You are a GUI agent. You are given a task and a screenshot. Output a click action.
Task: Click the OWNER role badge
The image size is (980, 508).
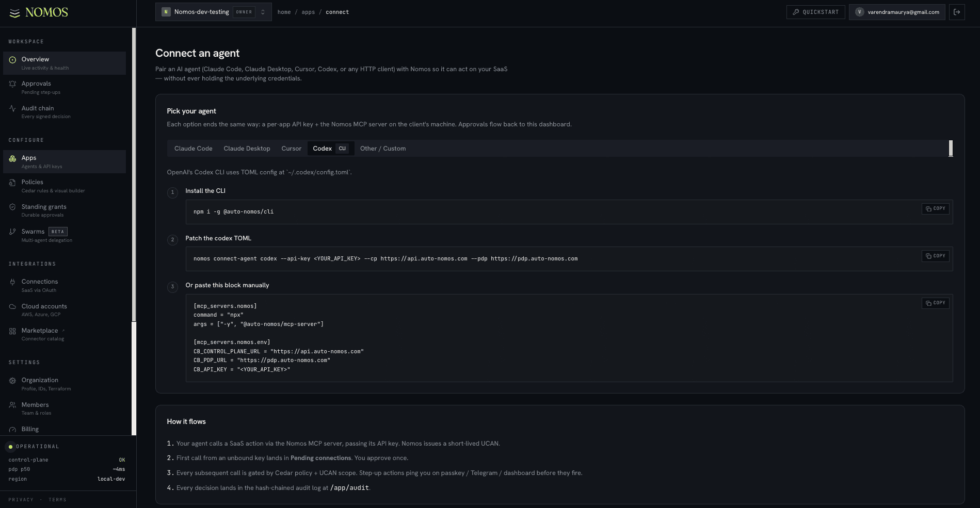click(244, 12)
